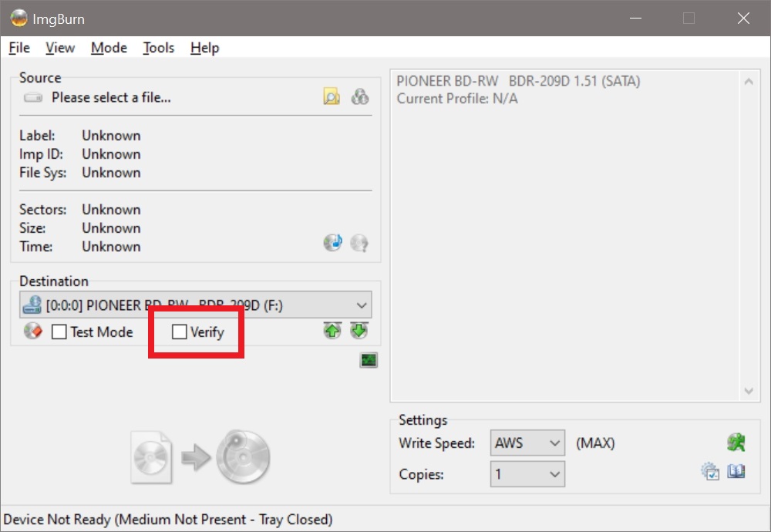Click 'PIONEER BD-RW BDR-209D 1.51 (SATA)' line
This screenshot has width=771, height=532.
(x=518, y=81)
